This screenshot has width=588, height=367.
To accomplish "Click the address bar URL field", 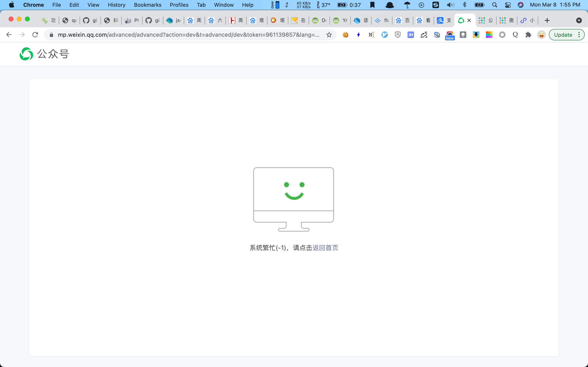I will point(188,35).
